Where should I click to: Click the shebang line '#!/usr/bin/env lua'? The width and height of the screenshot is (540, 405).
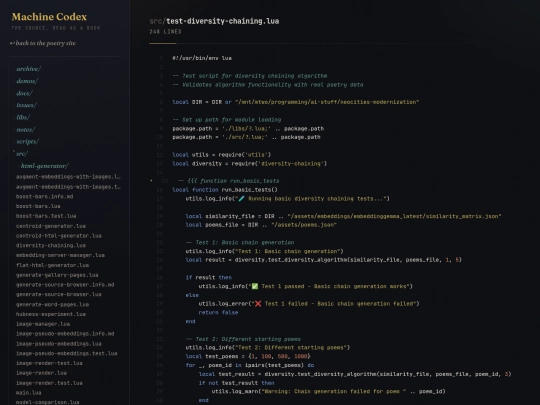point(202,58)
